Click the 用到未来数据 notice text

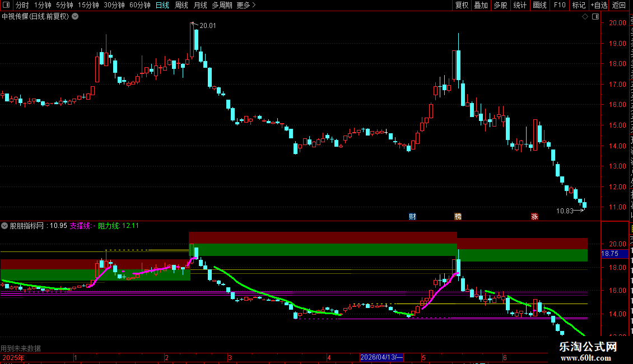point(21,348)
